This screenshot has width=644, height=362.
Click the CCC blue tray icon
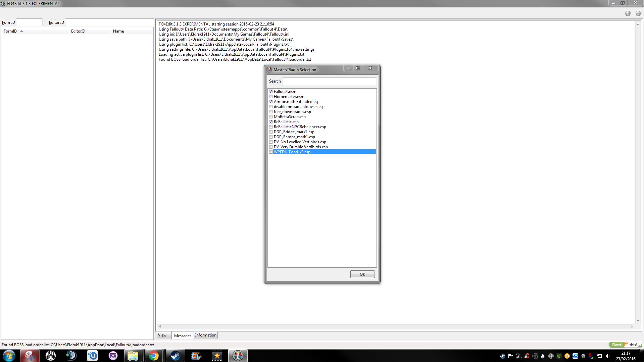click(x=575, y=356)
